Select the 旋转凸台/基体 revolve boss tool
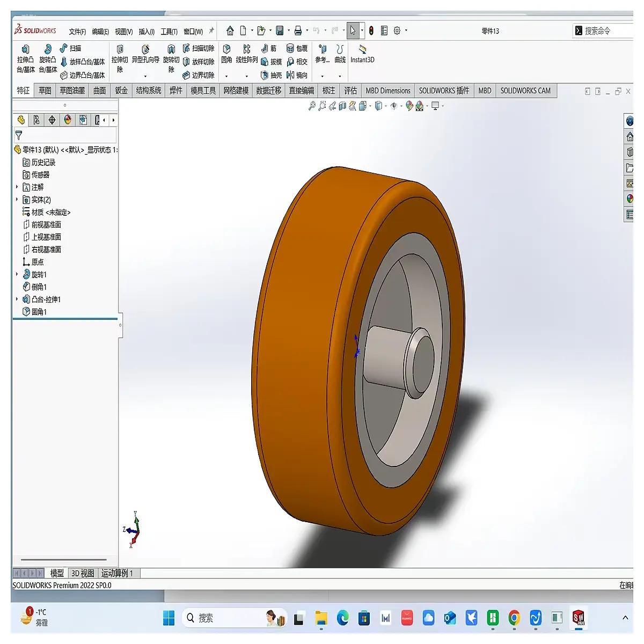Image resolution: width=644 pixels, height=644 pixels. coord(48,58)
